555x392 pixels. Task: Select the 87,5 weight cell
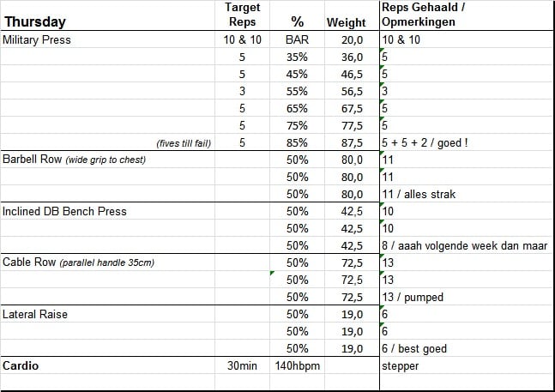pyautogui.click(x=350, y=143)
